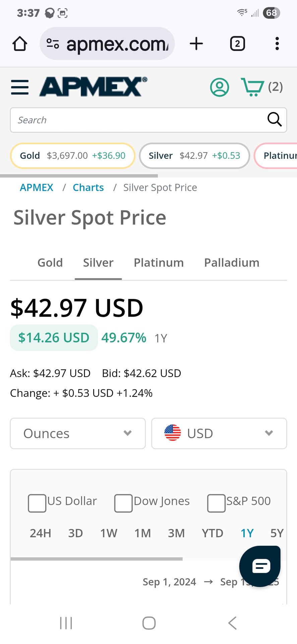Enable the US Dollar comparison checkbox
This screenshot has width=297, height=644.
(37, 503)
